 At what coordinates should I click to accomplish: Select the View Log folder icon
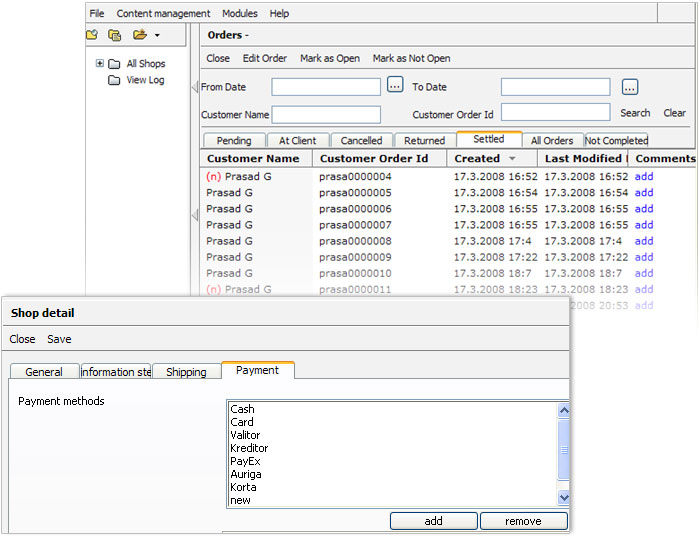(x=115, y=80)
